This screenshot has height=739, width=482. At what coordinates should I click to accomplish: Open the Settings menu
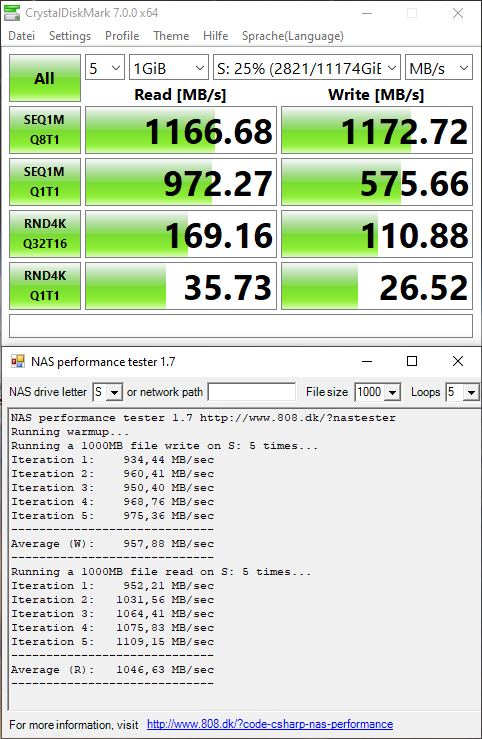point(70,36)
